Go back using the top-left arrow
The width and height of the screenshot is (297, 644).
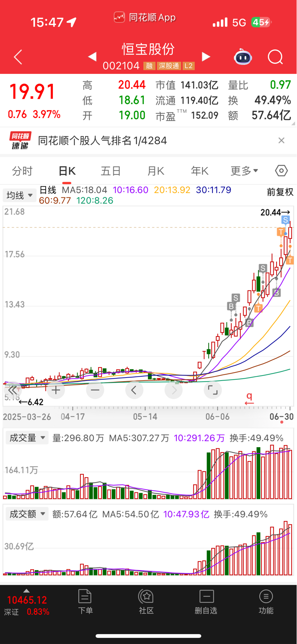[x=18, y=57]
